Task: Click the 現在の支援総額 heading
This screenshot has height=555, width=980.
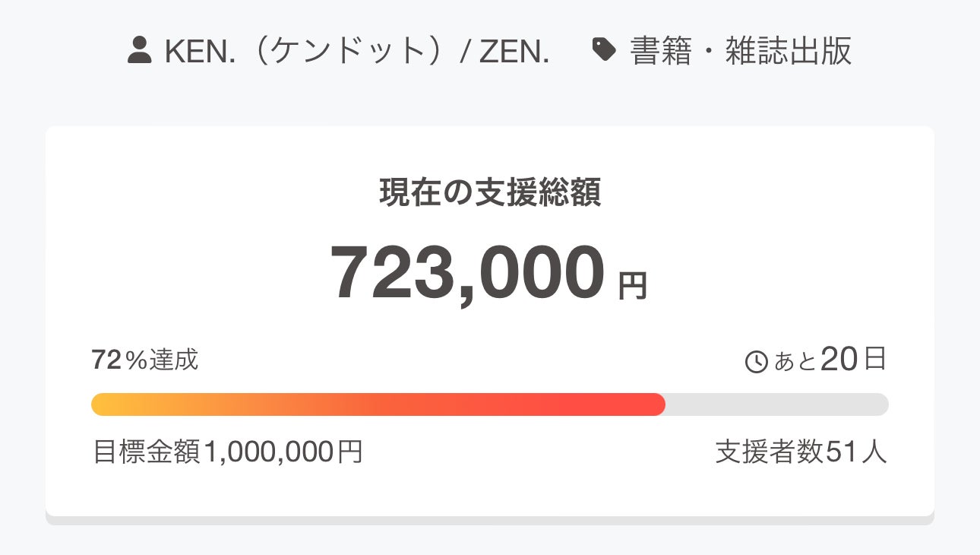Action: 490,193
